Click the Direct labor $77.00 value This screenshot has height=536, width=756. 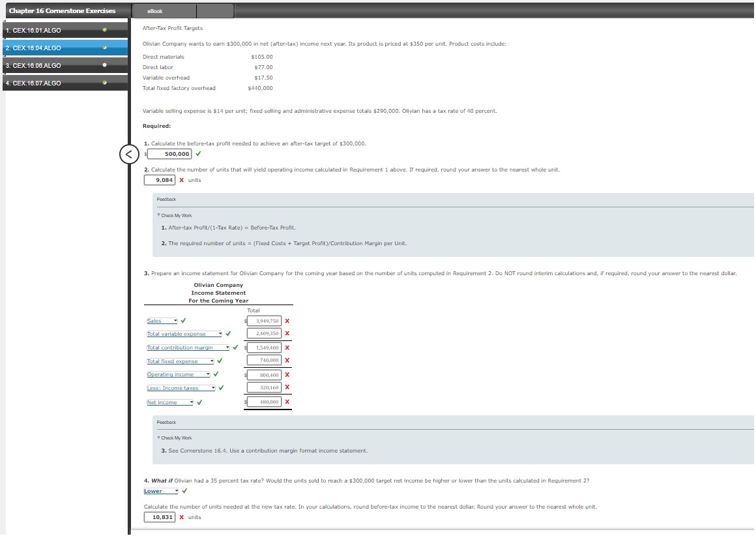coord(263,68)
